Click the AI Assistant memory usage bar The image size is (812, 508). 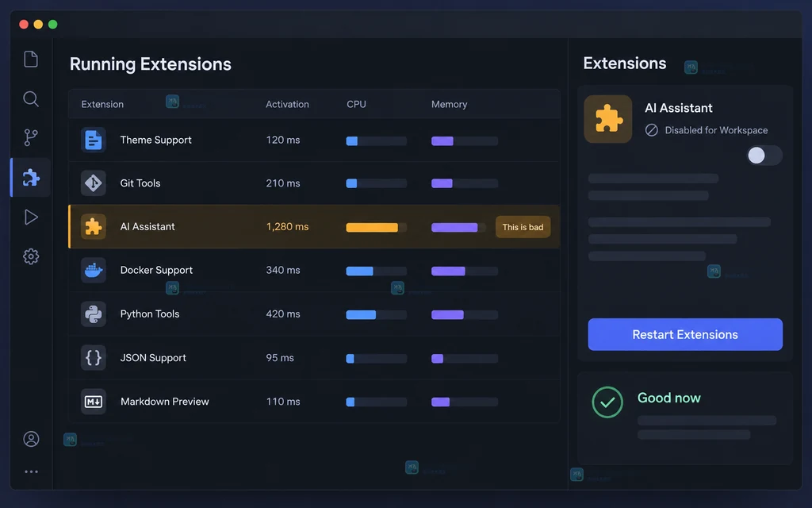click(458, 227)
